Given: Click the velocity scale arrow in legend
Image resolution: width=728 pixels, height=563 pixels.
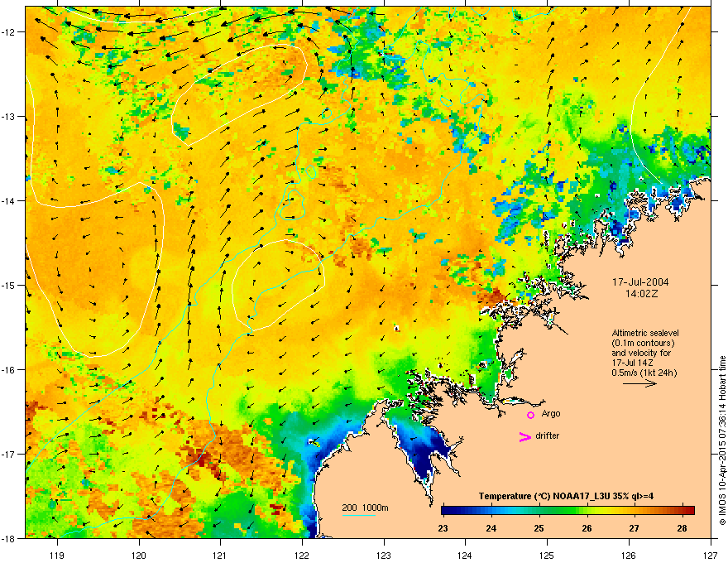Looking at the screenshot, I should point(639,383).
